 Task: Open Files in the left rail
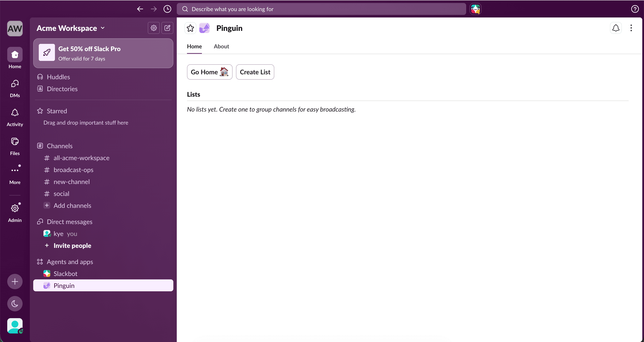pos(15,146)
